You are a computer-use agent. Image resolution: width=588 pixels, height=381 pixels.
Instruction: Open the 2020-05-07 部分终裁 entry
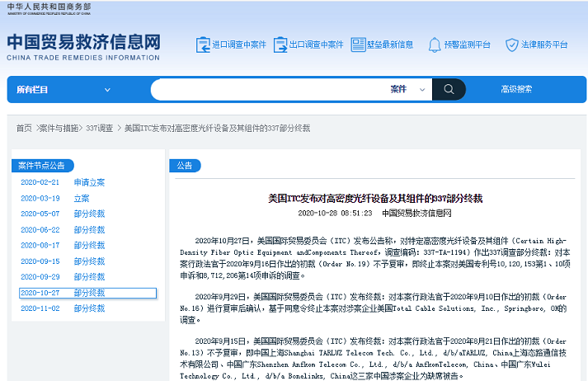(63, 214)
